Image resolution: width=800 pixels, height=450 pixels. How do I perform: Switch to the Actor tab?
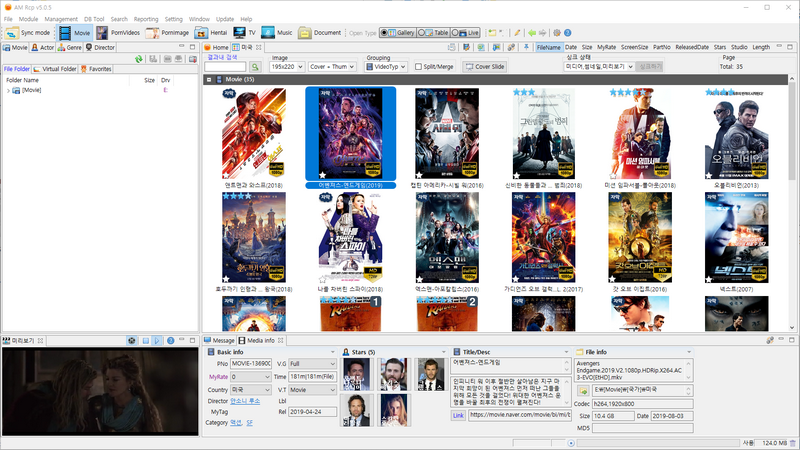pyautogui.click(x=42, y=47)
